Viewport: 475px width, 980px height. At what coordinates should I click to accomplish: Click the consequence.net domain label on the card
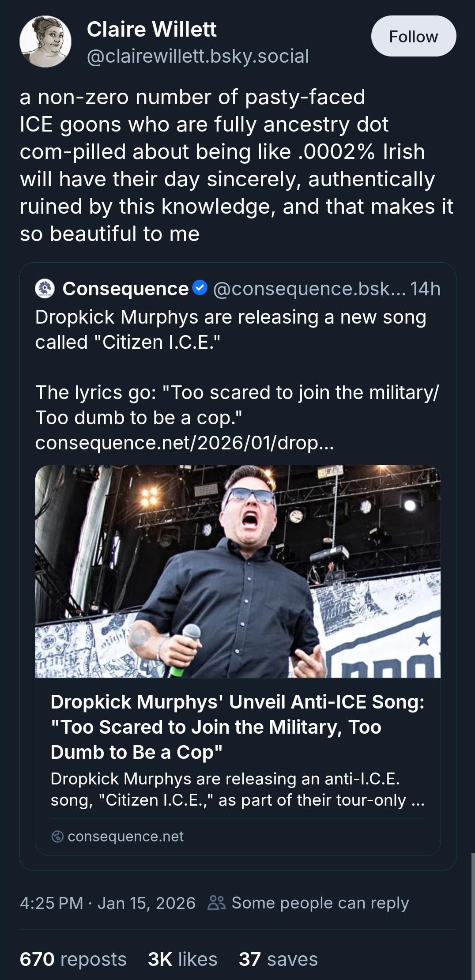coord(125,837)
